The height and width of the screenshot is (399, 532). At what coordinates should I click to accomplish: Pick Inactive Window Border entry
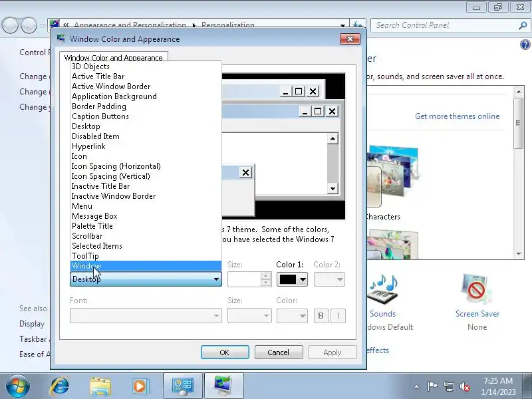(x=146, y=196)
